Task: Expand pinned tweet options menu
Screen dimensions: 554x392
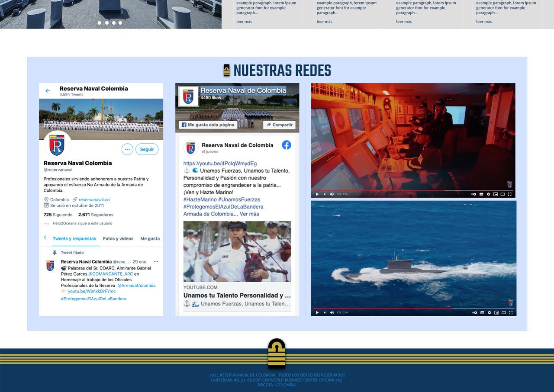Action: coord(156,262)
